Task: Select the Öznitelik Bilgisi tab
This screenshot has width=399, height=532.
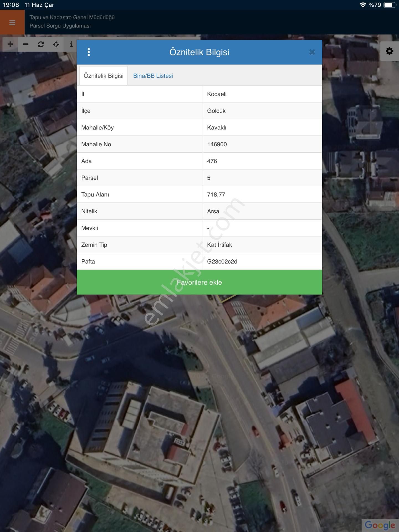Action: tap(103, 76)
